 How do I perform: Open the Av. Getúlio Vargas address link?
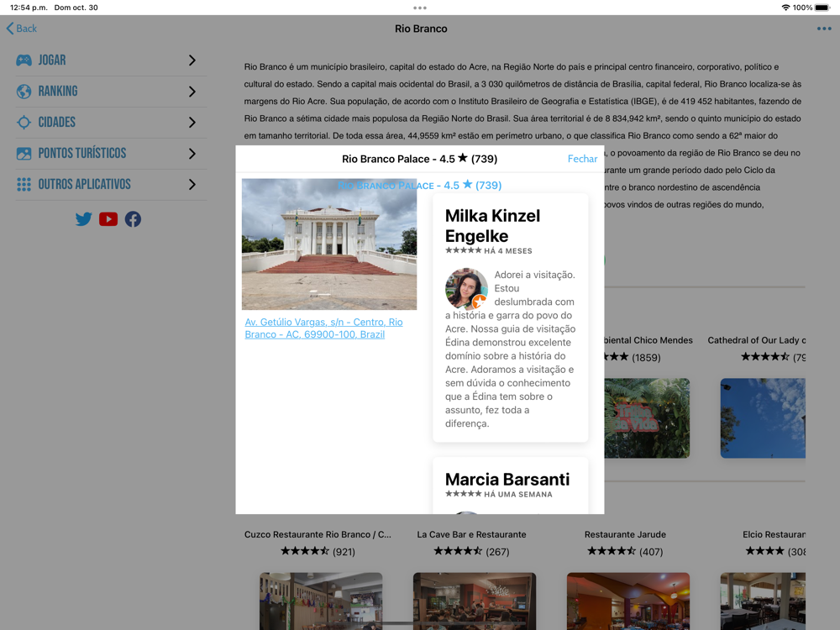(323, 328)
